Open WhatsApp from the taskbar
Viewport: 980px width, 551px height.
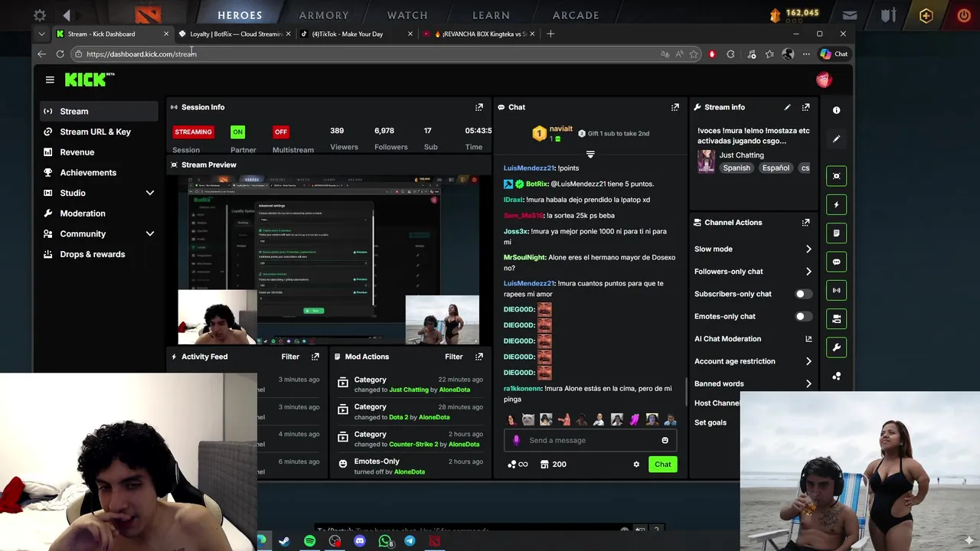[385, 541]
